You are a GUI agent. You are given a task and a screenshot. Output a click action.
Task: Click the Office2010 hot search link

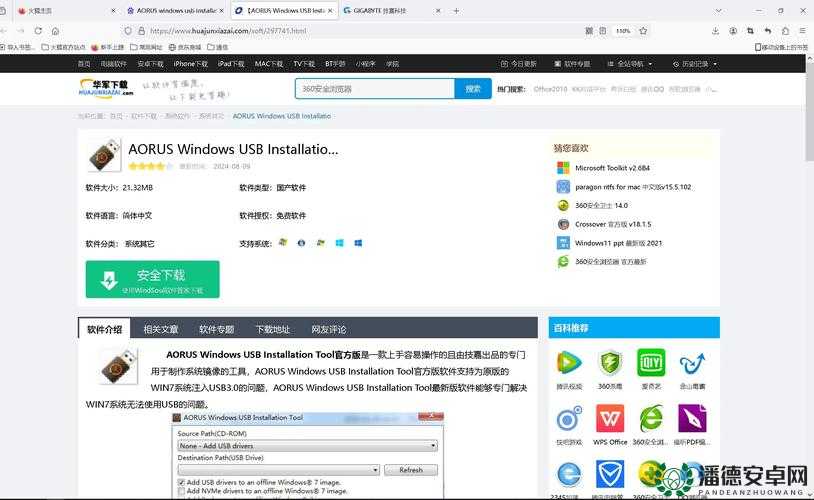pyautogui.click(x=550, y=89)
